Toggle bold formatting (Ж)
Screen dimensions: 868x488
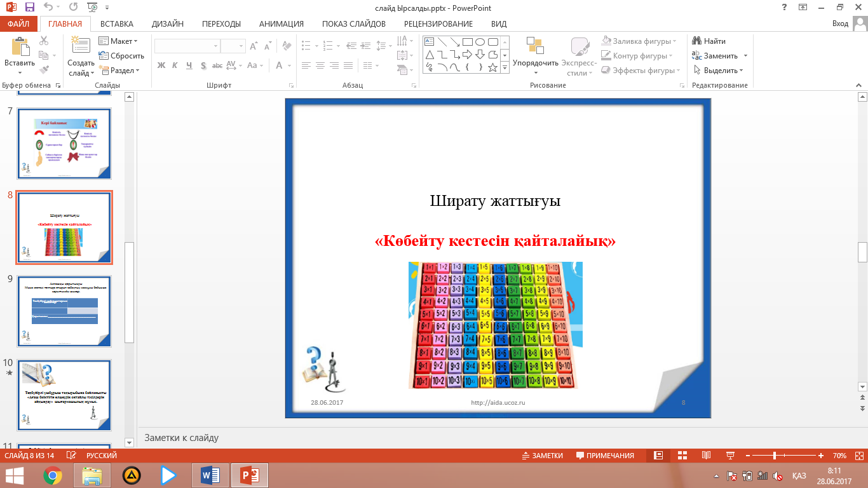point(161,65)
